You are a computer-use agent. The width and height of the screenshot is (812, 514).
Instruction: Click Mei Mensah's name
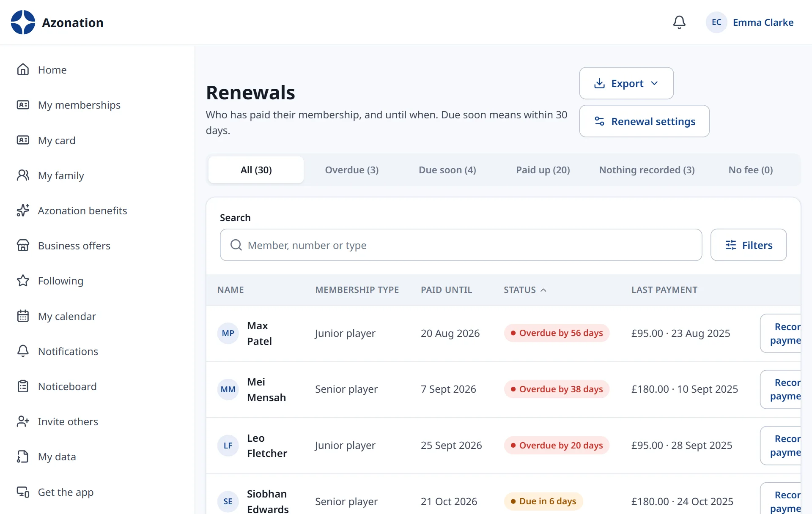[266, 389]
